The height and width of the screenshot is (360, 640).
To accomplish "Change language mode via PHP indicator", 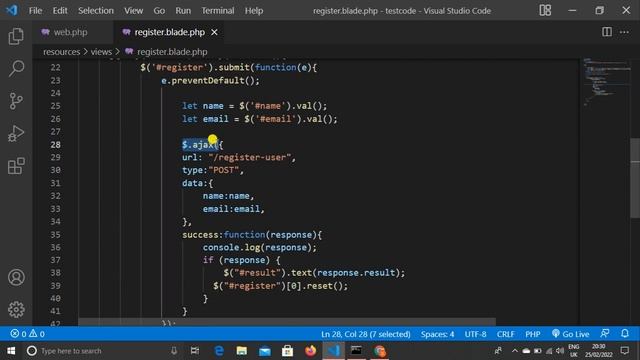I will 533,334.
